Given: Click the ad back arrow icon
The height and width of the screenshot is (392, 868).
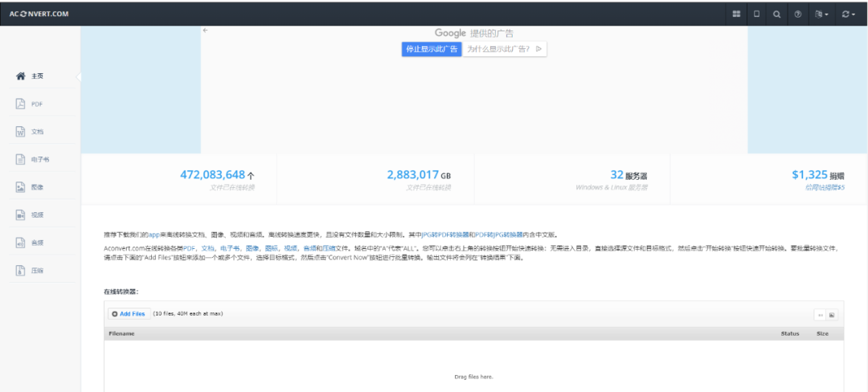Looking at the screenshot, I should pyautogui.click(x=206, y=31).
